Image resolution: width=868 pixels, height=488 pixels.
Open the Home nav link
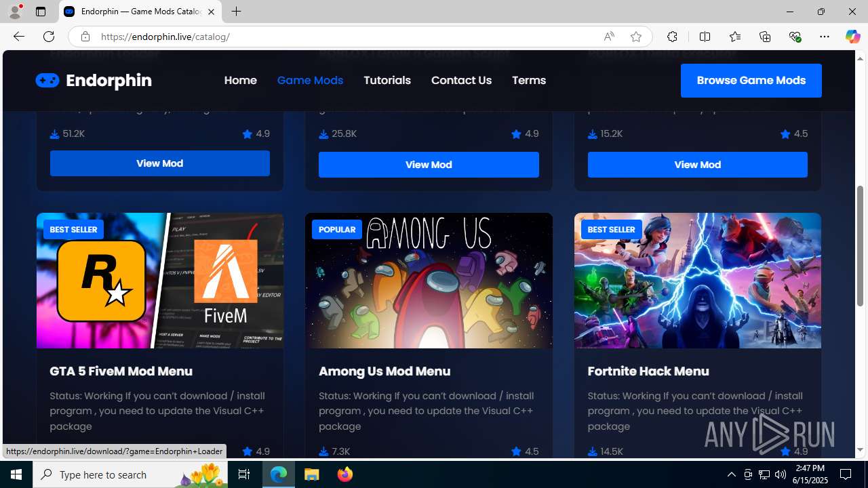[240, 80]
